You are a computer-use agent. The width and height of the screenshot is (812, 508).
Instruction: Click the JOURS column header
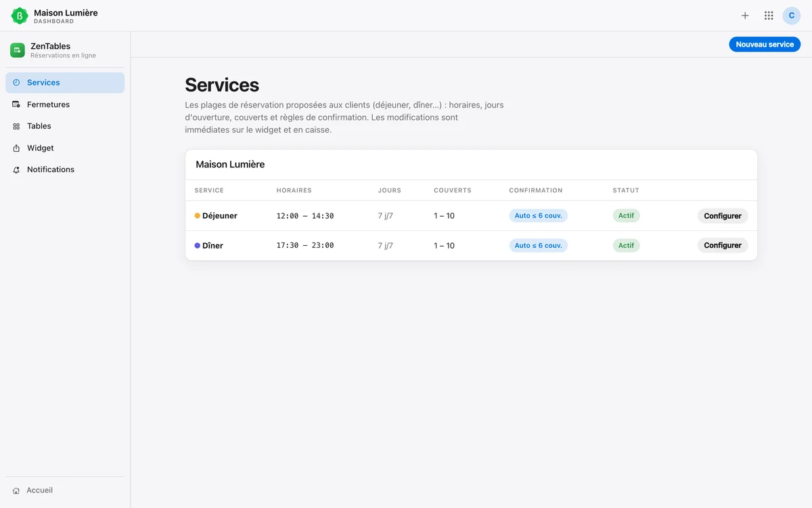pyautogui.click(x=390, y=190)
